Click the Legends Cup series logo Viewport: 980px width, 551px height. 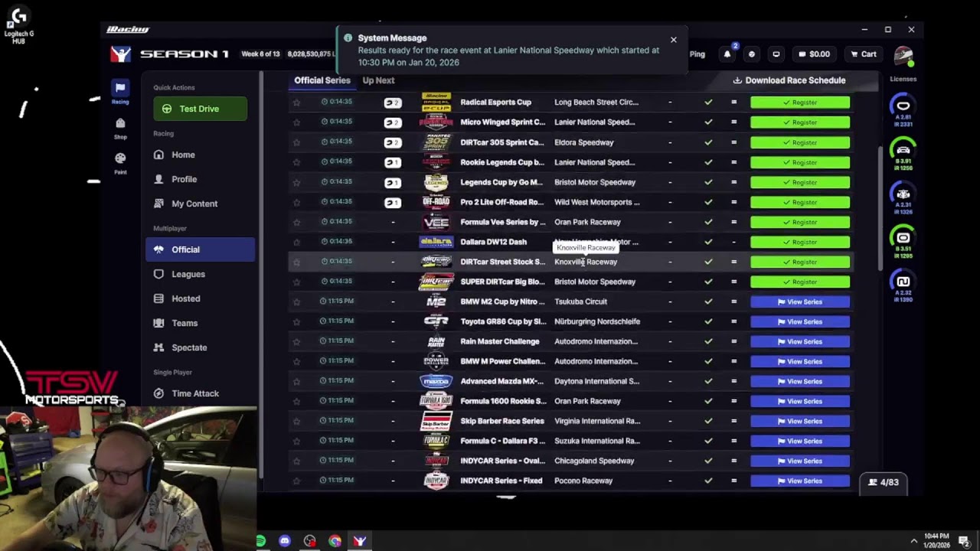pos(436,182)
